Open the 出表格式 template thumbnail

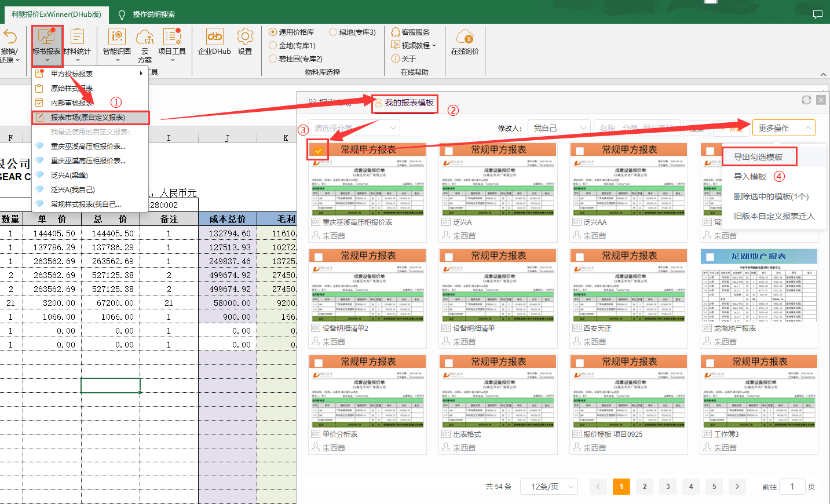499,391
